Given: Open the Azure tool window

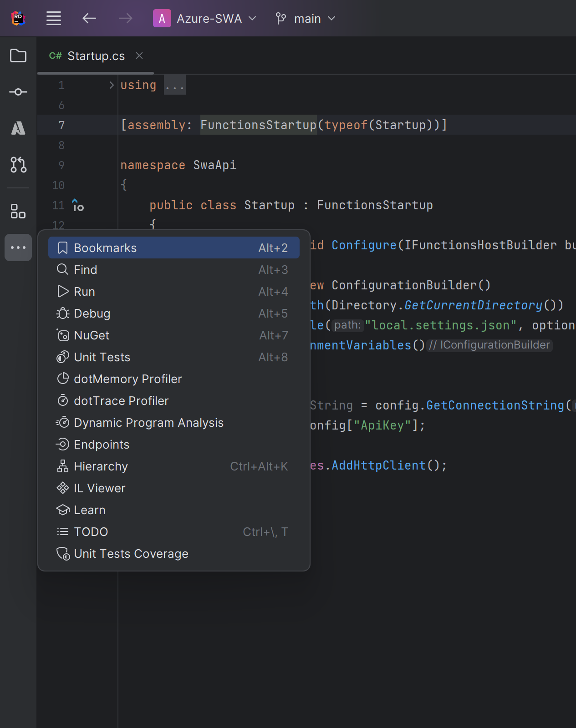Looking at the screenshot, I should click(x=18, y=128).
